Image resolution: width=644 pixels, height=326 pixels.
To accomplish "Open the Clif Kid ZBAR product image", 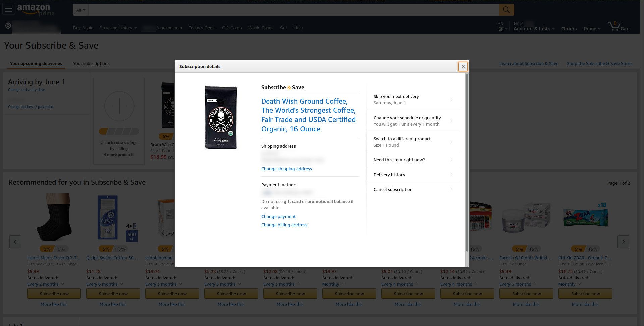I will point(585,215).
